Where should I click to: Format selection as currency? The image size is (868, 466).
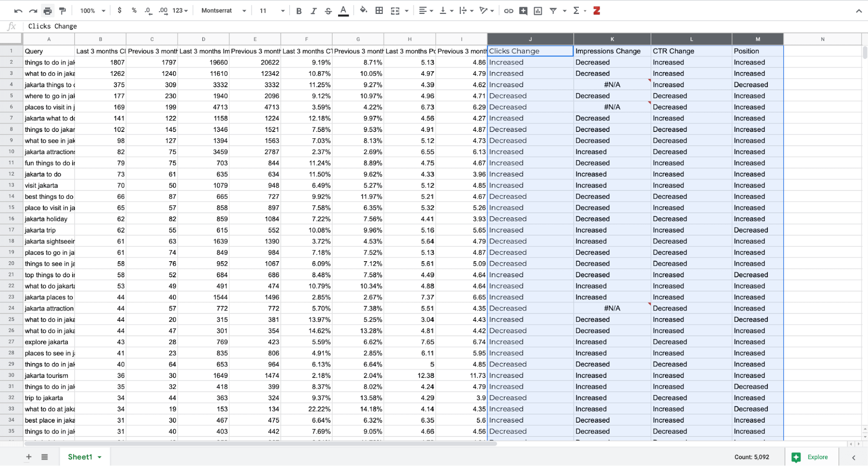119,10
